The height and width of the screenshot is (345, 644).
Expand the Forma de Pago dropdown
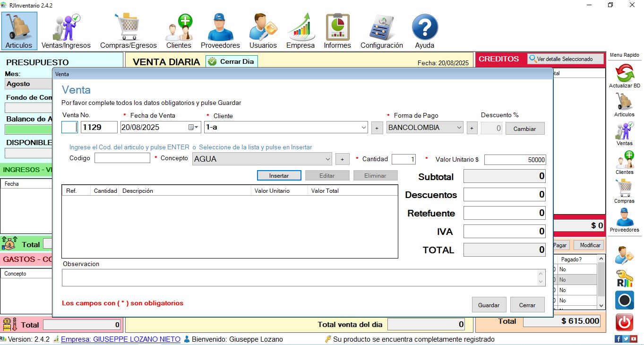[459, 128]
